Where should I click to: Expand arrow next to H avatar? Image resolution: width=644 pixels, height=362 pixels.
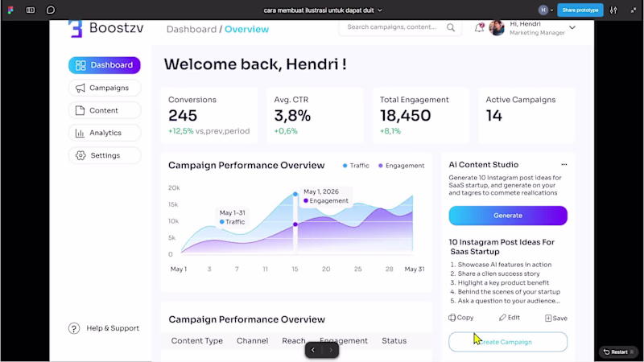(551, 10)
